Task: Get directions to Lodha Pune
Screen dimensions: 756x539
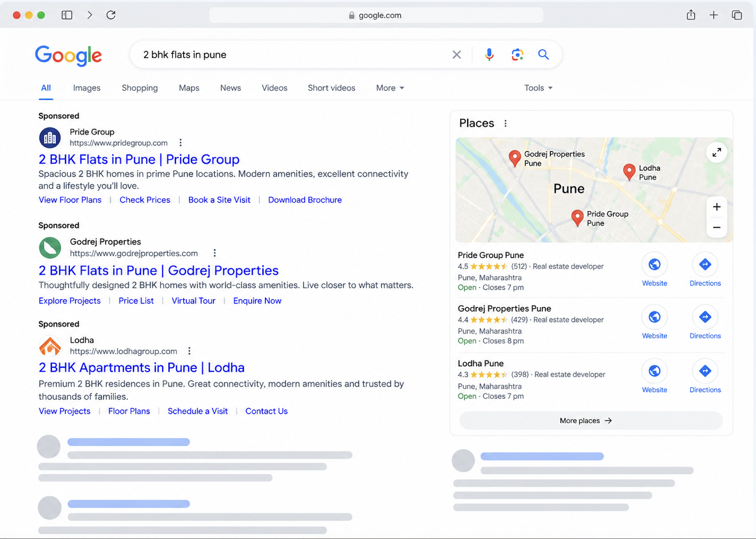Action: [x=705, y=371]
